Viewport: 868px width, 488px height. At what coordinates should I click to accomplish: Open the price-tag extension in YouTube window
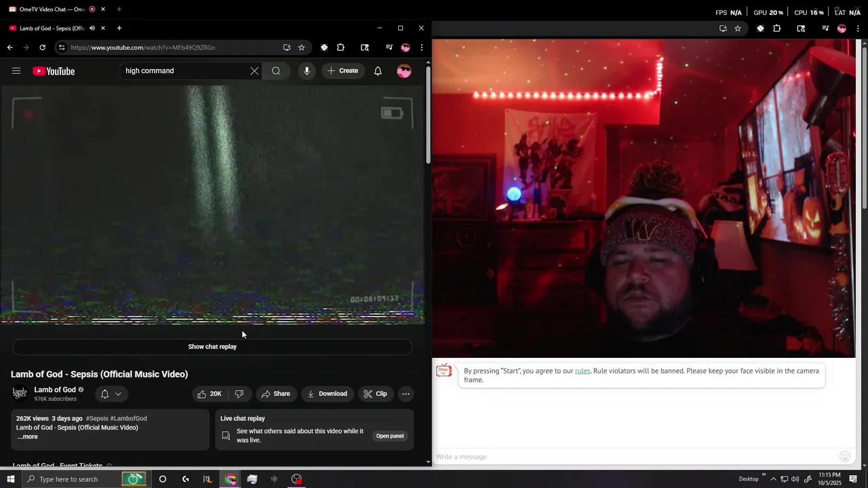tap(324, 47)
